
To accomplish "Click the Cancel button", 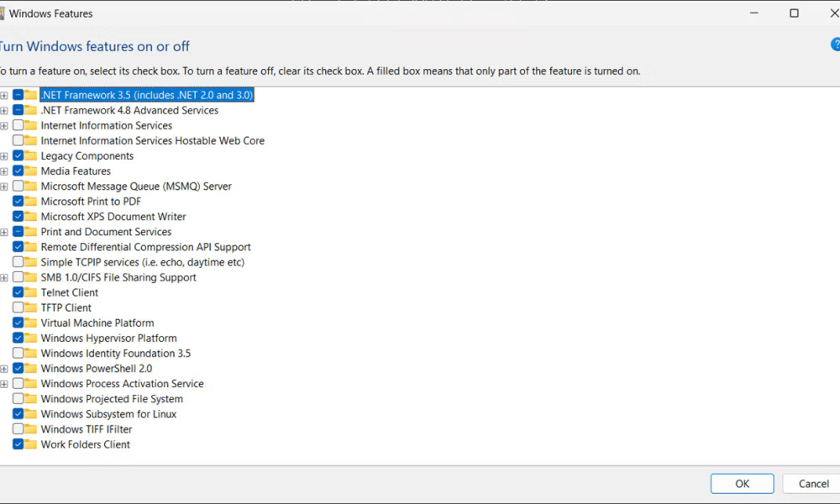I will pyautogui.click(x=813, y=484).
